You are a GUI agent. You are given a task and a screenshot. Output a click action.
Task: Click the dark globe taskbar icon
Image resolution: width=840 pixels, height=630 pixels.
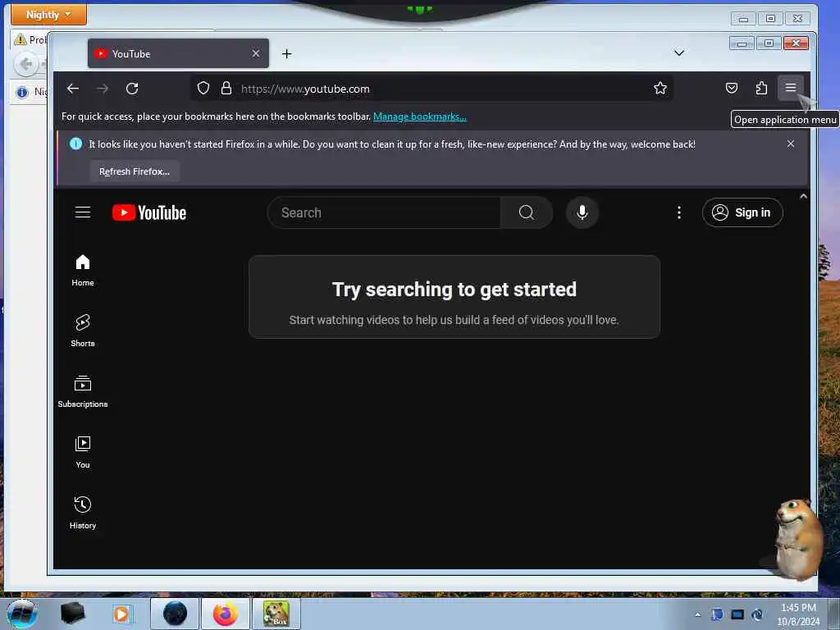176,614
